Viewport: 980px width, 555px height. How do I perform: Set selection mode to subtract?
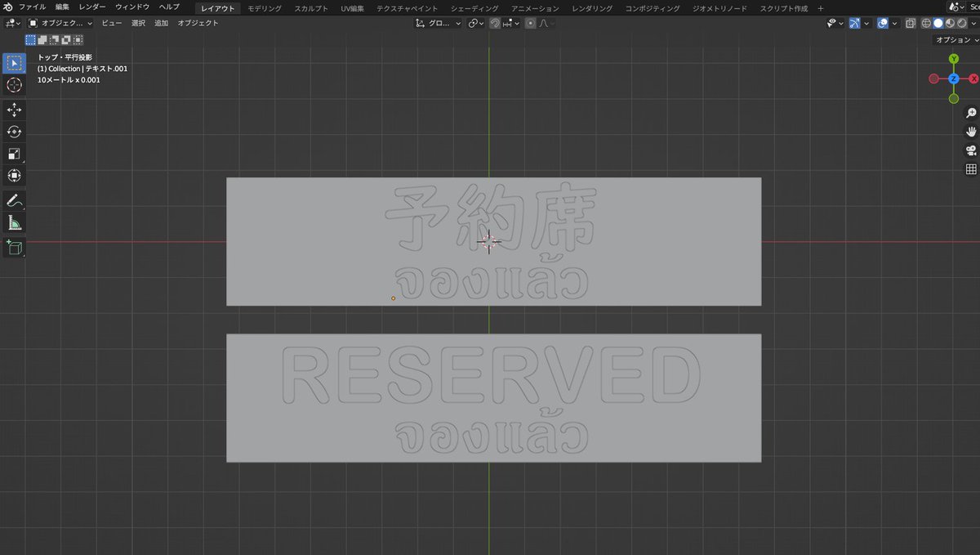(54, 39)
